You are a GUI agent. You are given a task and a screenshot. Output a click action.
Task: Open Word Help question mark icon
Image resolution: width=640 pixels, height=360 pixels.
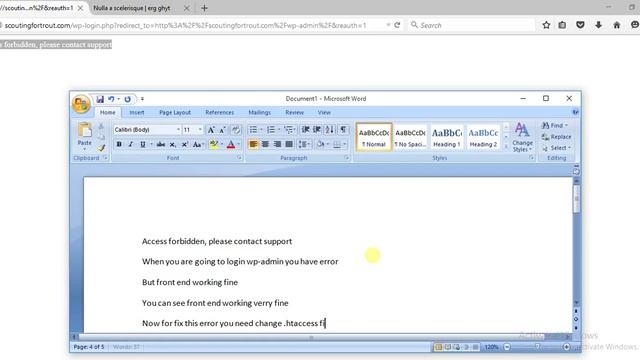575,112
